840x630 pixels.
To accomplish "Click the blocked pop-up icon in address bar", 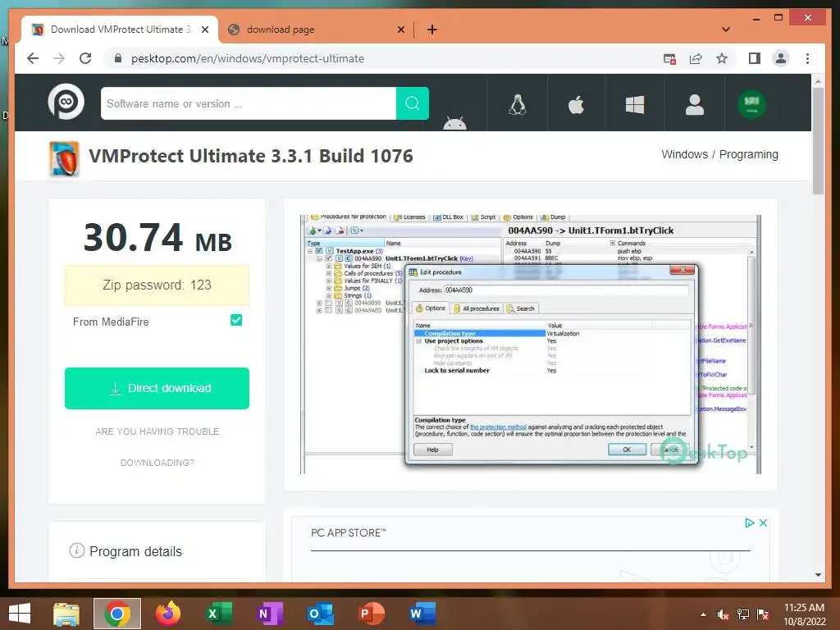I will tap(669, 59).
